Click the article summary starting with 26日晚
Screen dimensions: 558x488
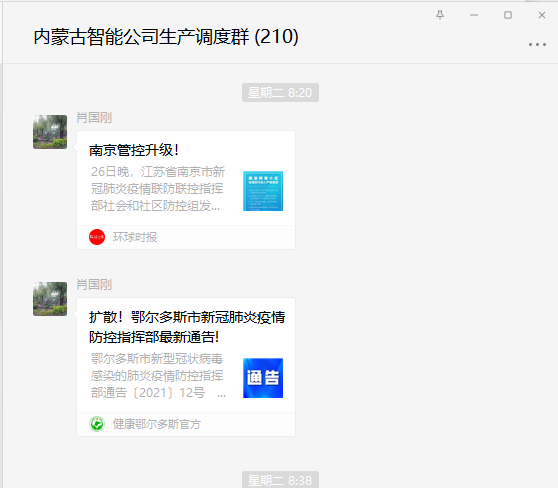158,189
